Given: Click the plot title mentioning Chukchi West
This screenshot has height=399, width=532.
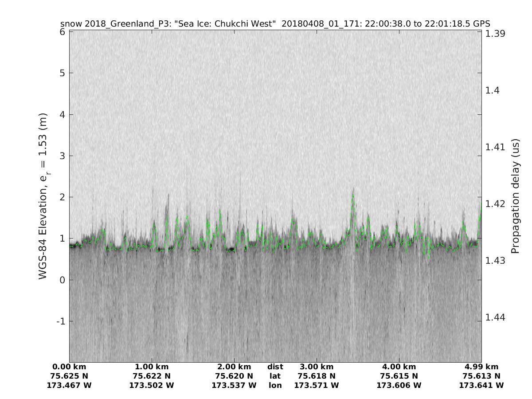Looking at the screenshot, I should coord(275,23).
